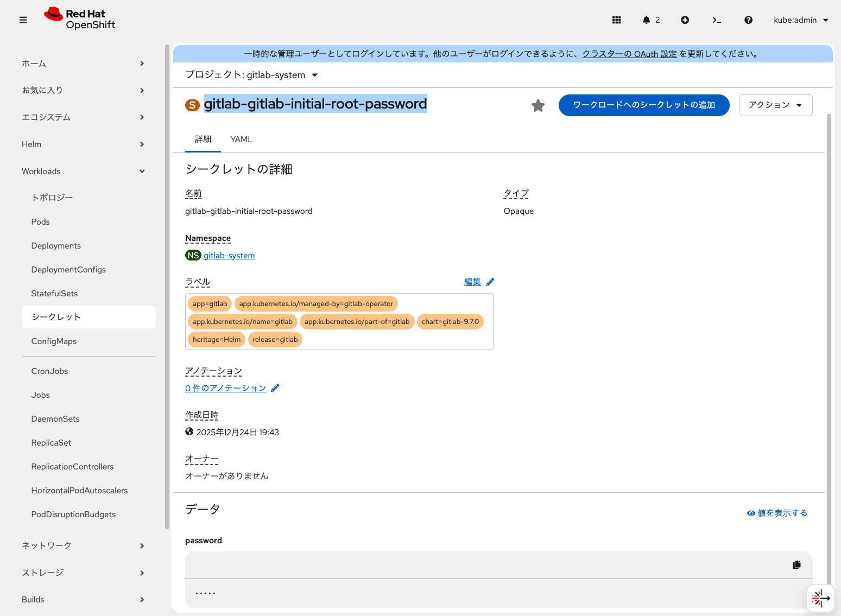Open the kube:admin user menu
841x616 pixels.
(x=801, y=20)
